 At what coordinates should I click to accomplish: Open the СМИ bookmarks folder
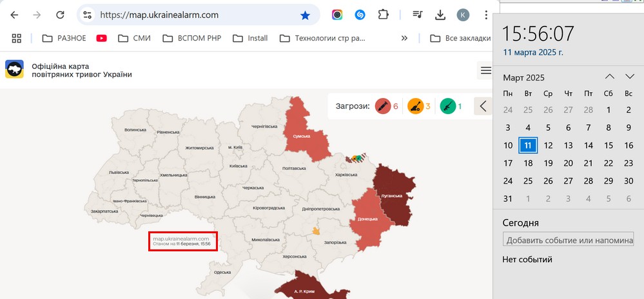pos(134,38)
